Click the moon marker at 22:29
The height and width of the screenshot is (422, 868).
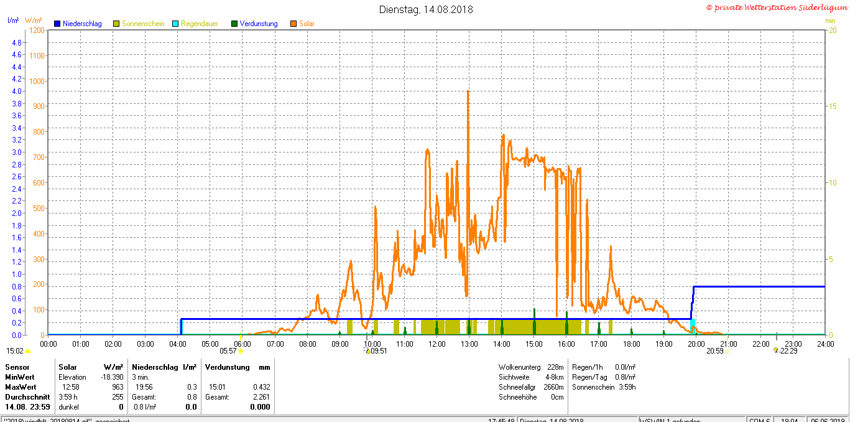tap(775, 350)
